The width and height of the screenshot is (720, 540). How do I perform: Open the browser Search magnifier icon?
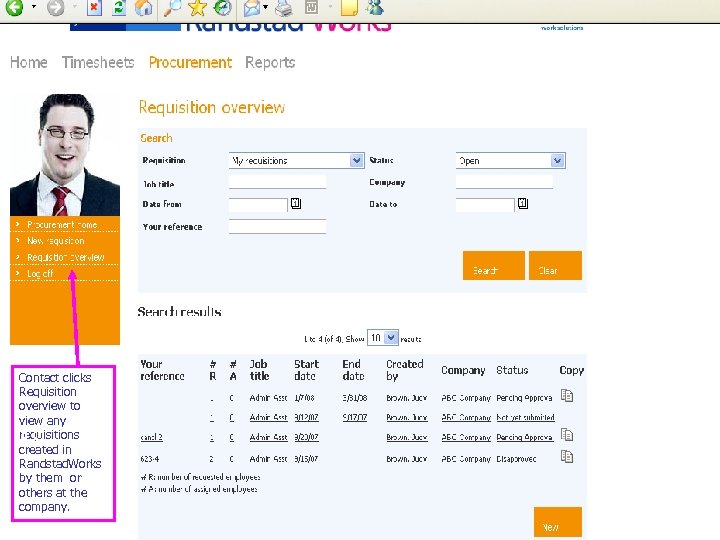(x=173, y=7)
